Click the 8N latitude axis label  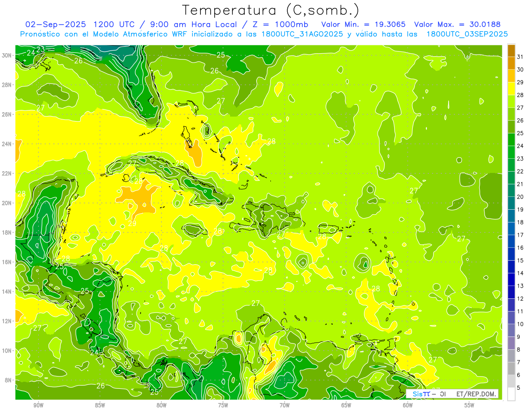[8, 380]
